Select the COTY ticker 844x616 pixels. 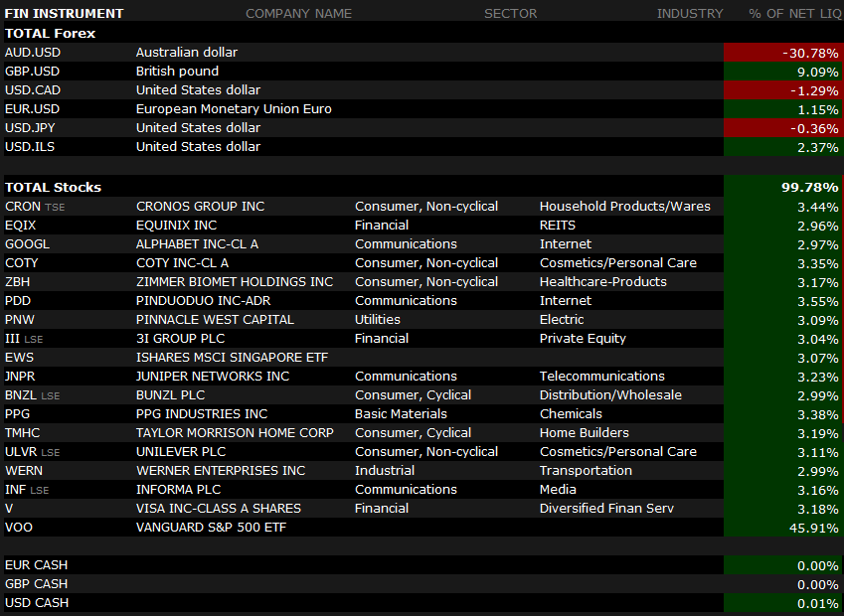click(x=22, y=262)
